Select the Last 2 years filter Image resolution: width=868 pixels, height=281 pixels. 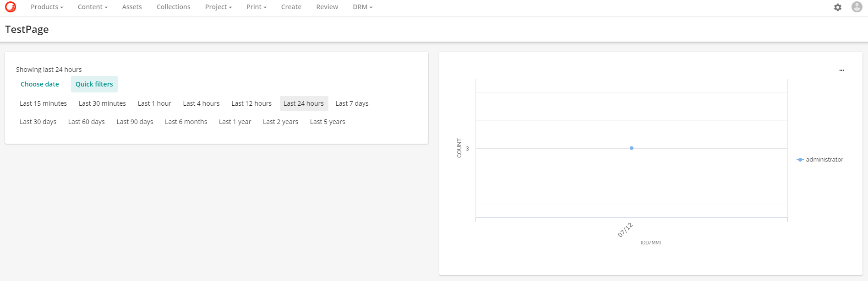[x=280, y=122]
